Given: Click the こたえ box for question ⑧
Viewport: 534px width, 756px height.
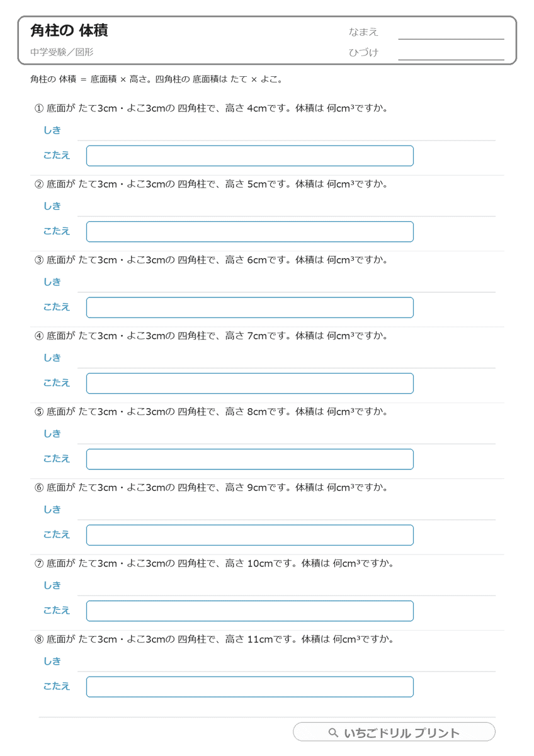Looking at the screenshot, I should pos(250,687).
